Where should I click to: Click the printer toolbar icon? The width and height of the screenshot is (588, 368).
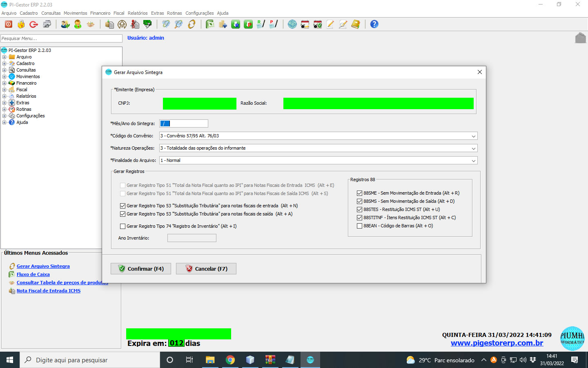47,24
